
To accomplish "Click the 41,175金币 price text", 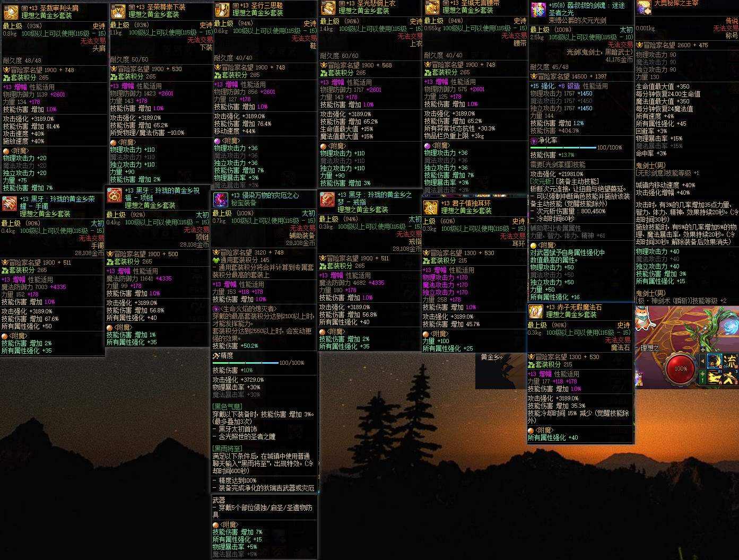I will [x=619, y=60].
